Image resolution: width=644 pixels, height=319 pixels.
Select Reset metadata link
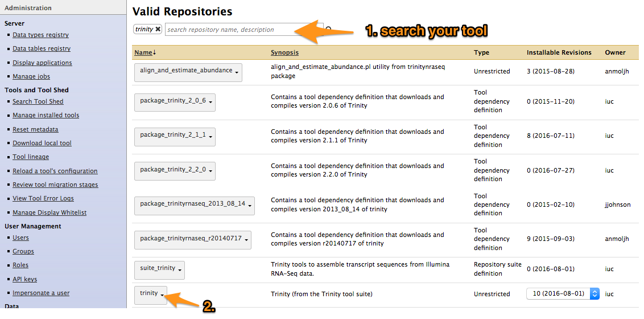tap(35, 129)
